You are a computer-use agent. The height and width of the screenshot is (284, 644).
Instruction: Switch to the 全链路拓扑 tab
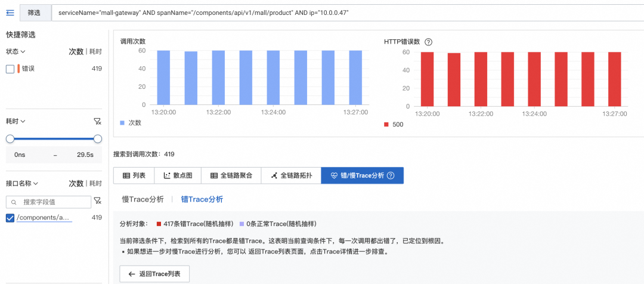pyautogui.click(x=291, y=175)
